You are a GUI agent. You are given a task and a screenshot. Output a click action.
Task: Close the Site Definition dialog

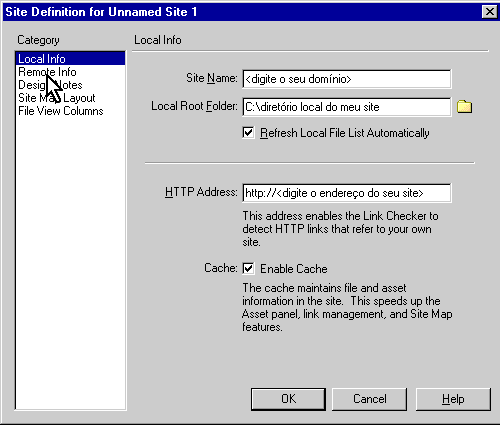[490, 12]
